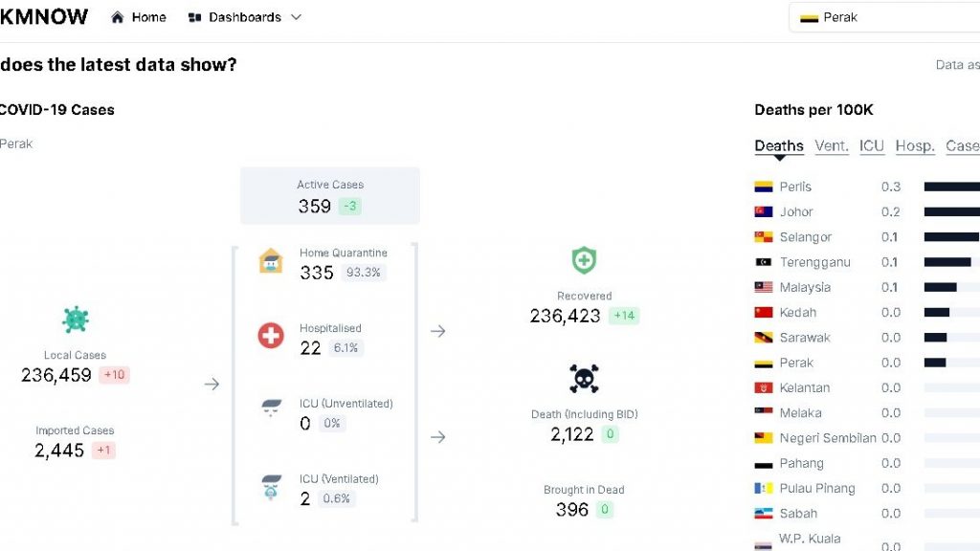The height and width of the screenshot is (551, 980).
Task: Switch to the Hosp. tab
Action: [x=915, y=146]
